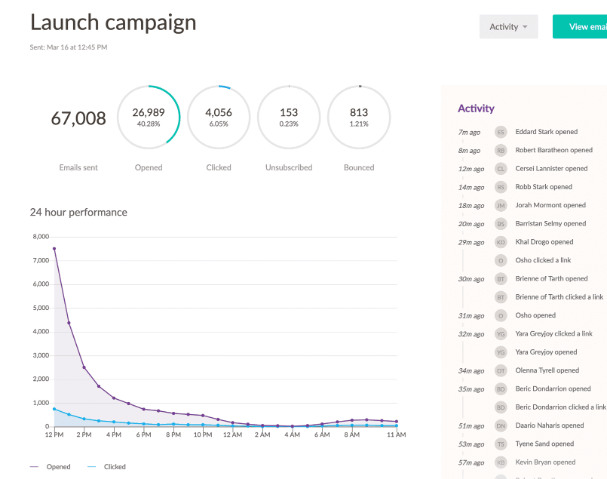
Task: Open the Bounced circle showing 813
Action: coord(359,117)
